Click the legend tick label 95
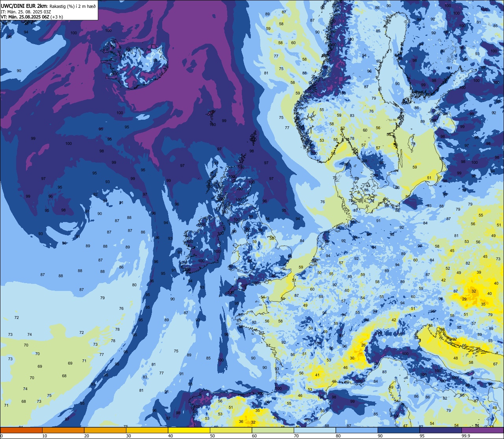This screenshot has height=439, width=504. point(422,436)
